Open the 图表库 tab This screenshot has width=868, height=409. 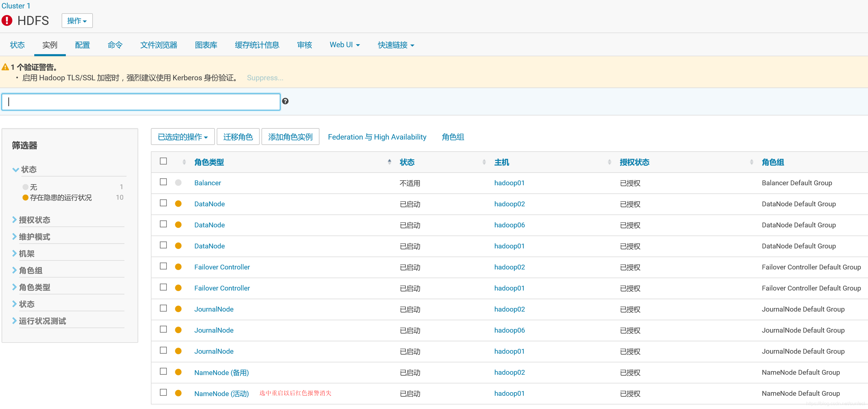pyautogui.click(x=206, y=45)
